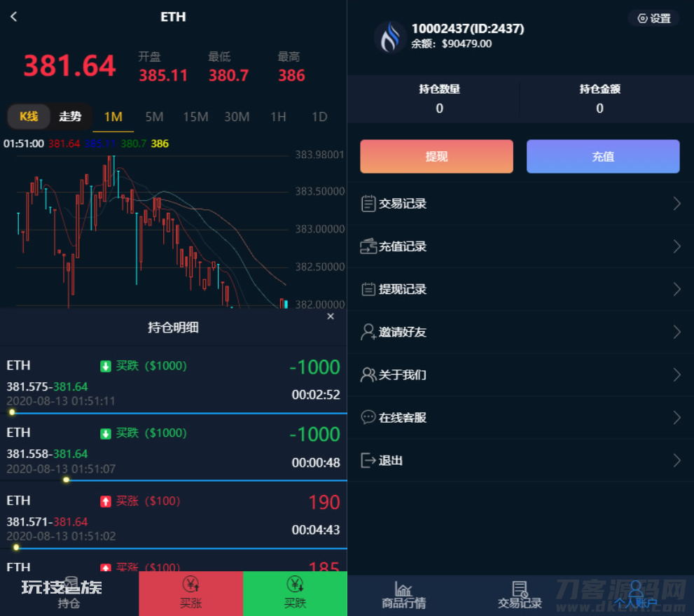
Task: Click the invite friends person icon
Action: pos(368,332)
